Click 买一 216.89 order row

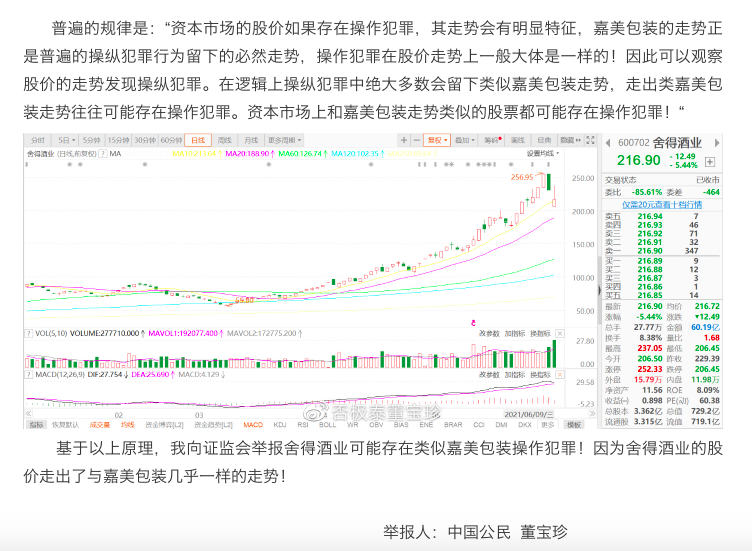click(661, 261)
